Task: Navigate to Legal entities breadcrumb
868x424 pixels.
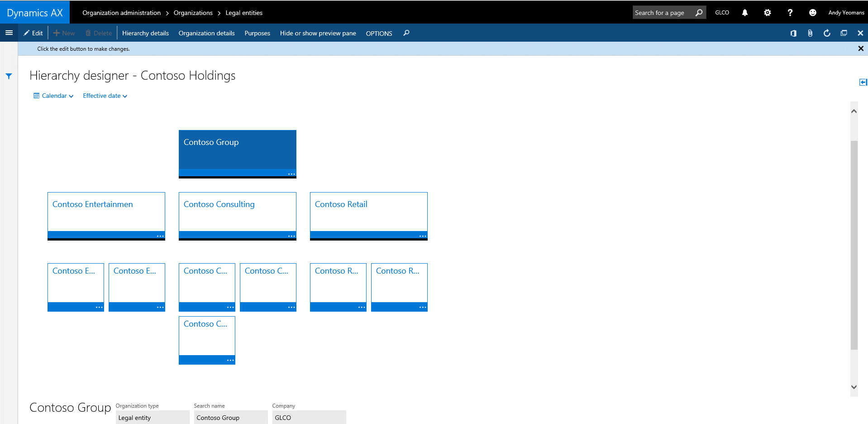Action: [x=244, y=13]
